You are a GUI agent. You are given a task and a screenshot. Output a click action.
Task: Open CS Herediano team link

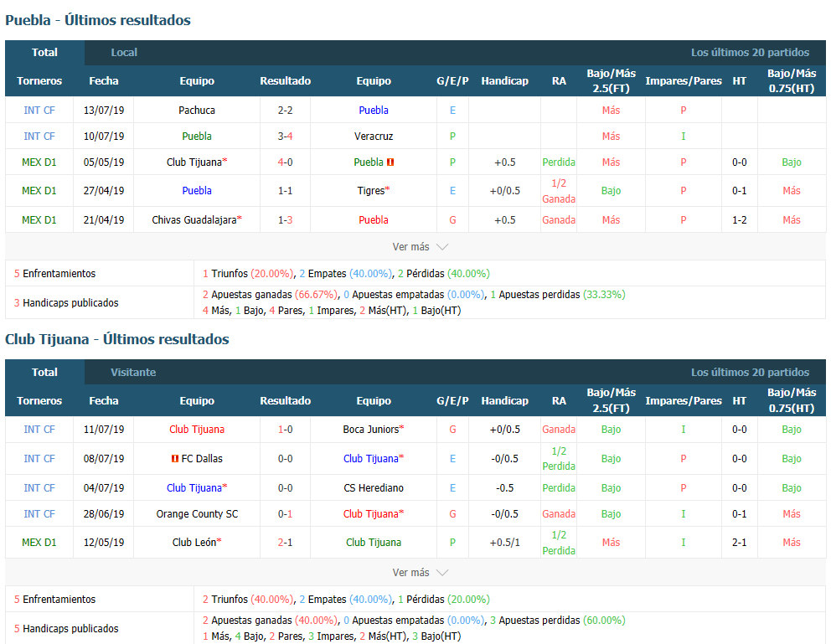click(374, 487)
